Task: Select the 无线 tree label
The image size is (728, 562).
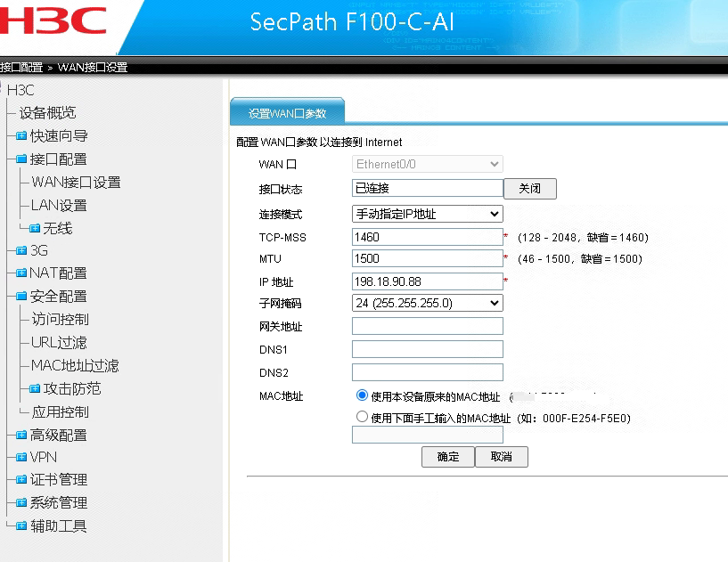Action: point(58,228)
